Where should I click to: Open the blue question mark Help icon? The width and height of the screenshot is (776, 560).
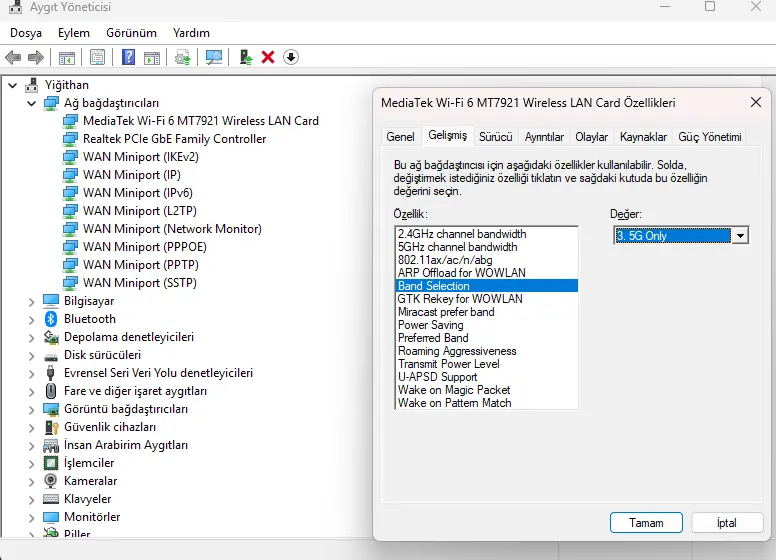point(128,57)
